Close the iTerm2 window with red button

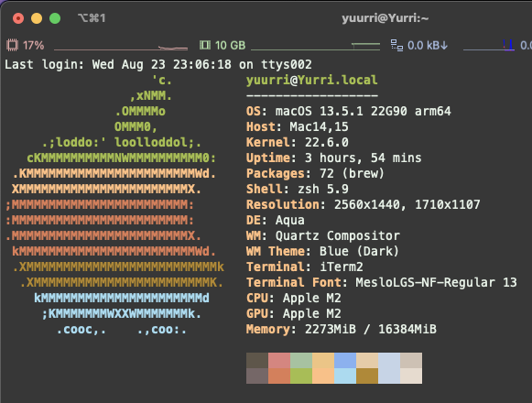click(18, 18)
